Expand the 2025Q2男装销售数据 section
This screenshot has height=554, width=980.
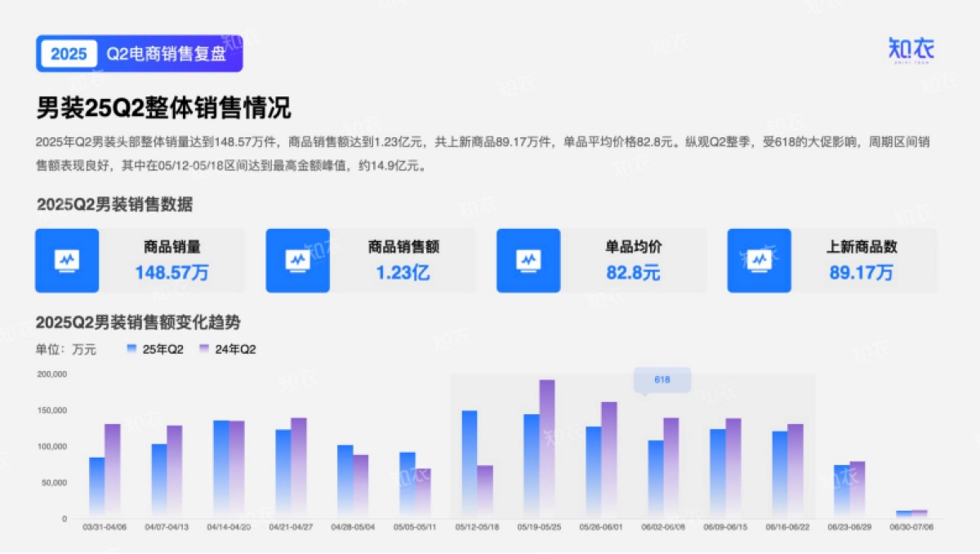114,203
